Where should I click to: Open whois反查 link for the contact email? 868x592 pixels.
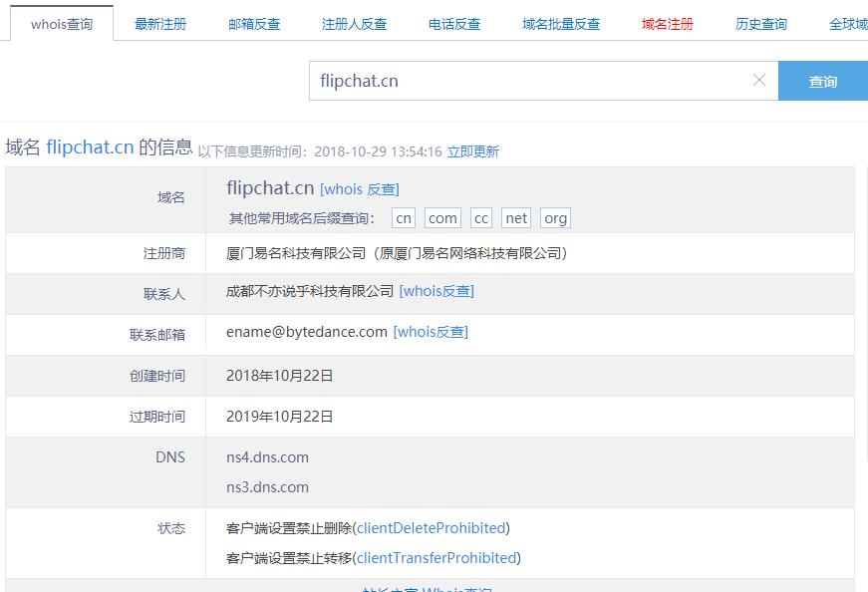431,332
